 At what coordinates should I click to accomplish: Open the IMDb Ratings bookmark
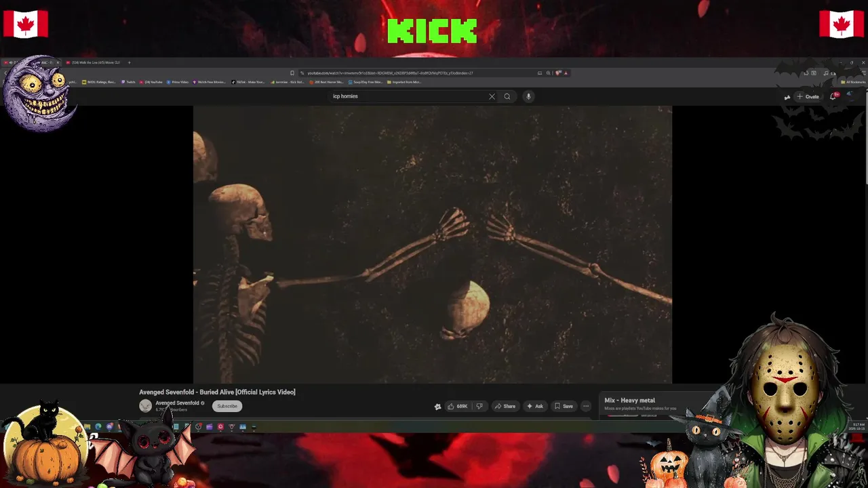coord(99,82)
